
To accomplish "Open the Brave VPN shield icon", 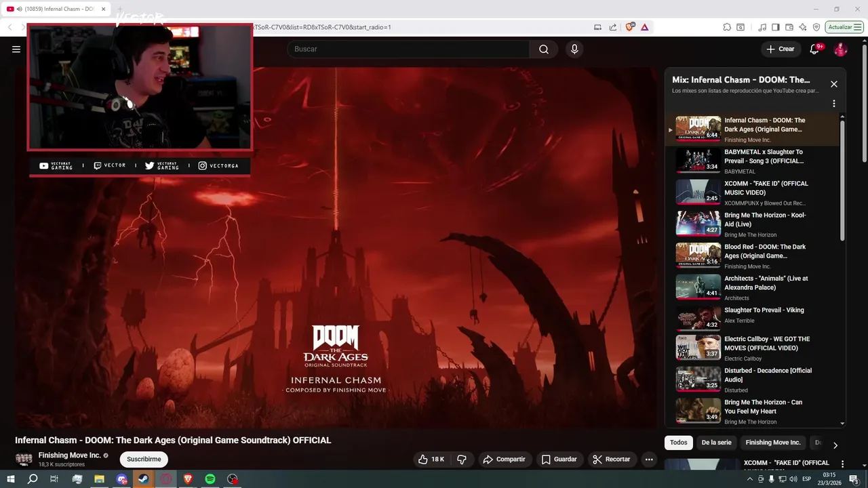I will tap(816, 27).
